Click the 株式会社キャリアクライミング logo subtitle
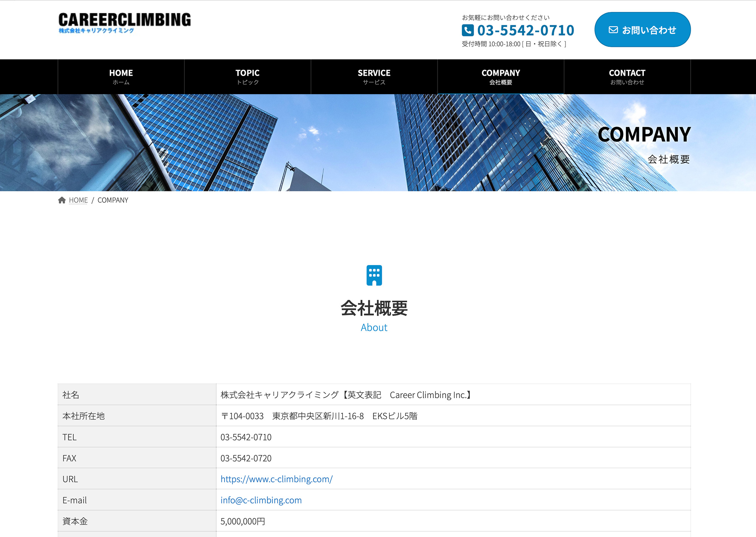The image size is (756, 537). pos(96,31)
